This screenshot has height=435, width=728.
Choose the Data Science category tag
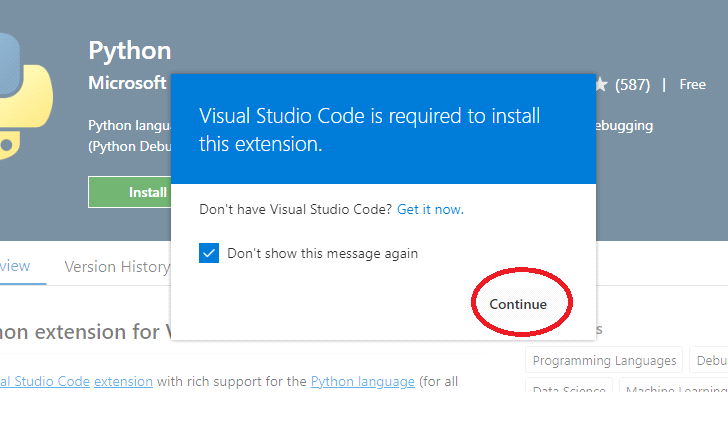click(569, 392)
